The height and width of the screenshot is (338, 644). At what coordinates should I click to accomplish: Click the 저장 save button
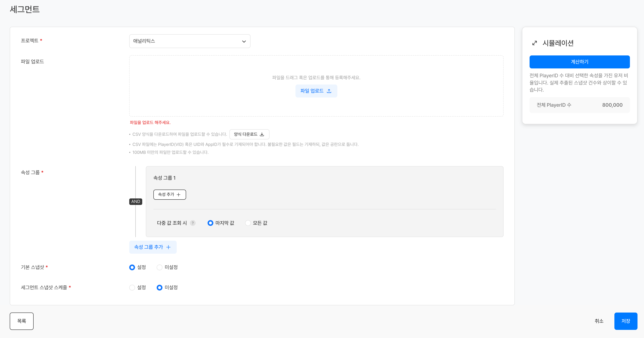[x=626, y=321]
